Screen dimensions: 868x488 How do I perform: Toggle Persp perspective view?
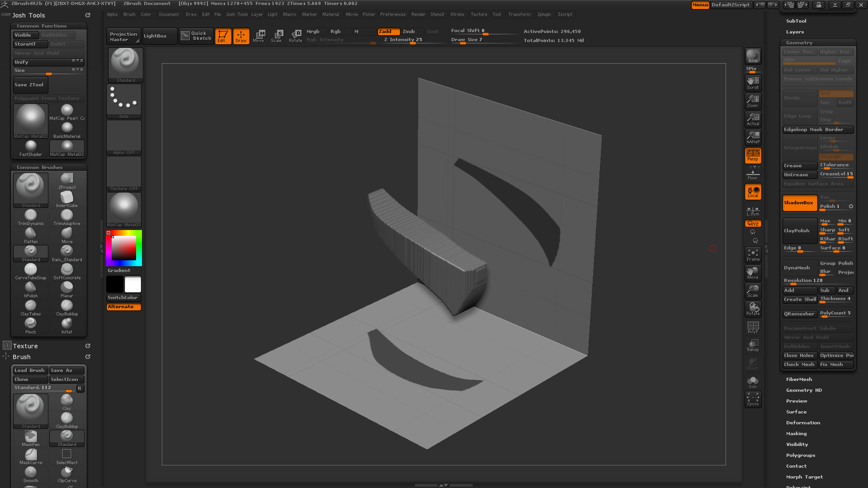click(753, 155)
